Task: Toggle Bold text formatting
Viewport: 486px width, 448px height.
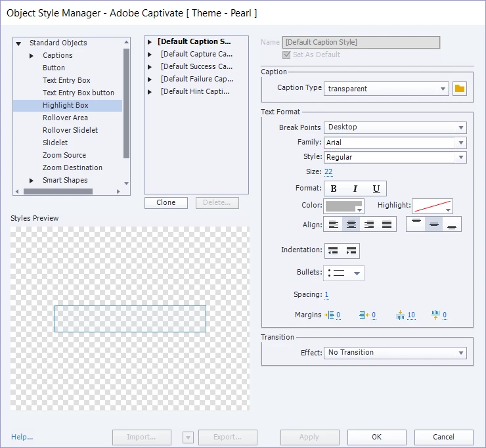Action: (334, 189)
